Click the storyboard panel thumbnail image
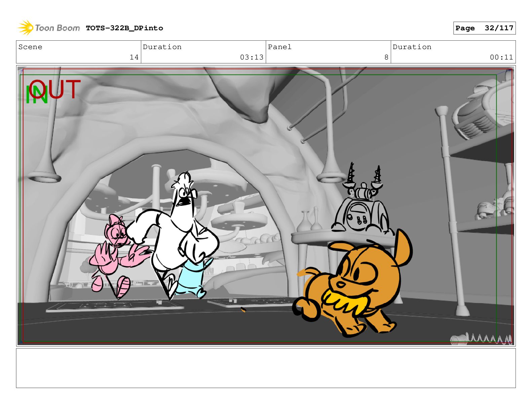This screenshot has width=532, height=412. 266,206
